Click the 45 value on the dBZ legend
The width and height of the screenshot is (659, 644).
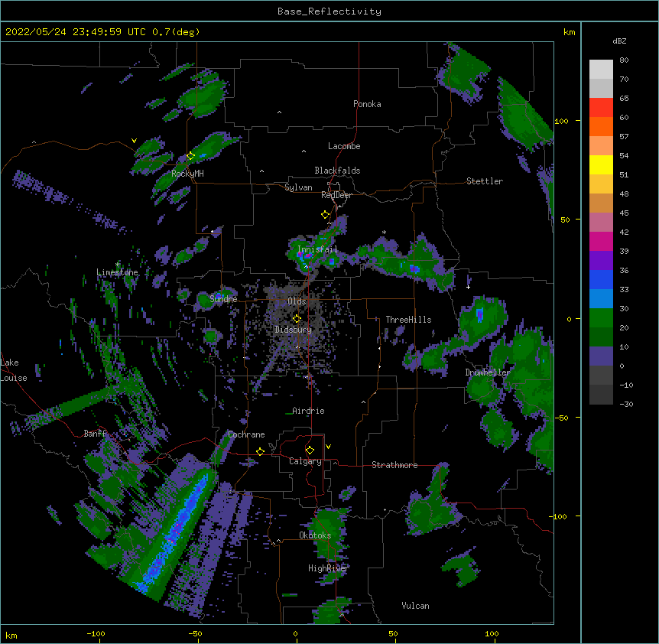pyautogui.click(x=624, y=213)
